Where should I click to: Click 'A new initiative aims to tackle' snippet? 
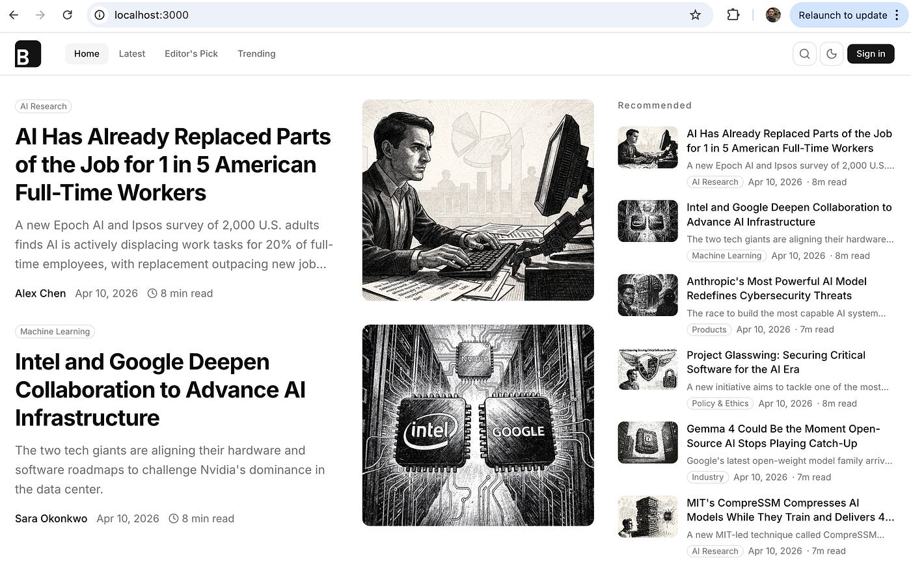pyautogui.click(x=787, y=387)
